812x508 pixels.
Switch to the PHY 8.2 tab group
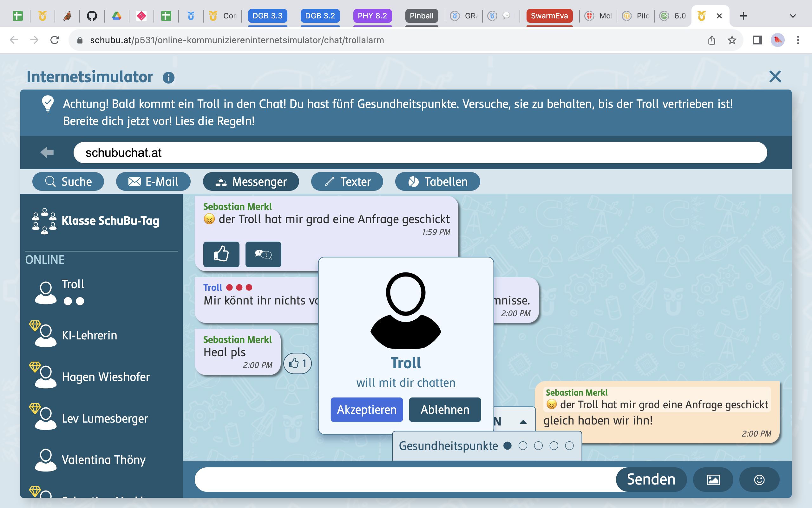372,16
